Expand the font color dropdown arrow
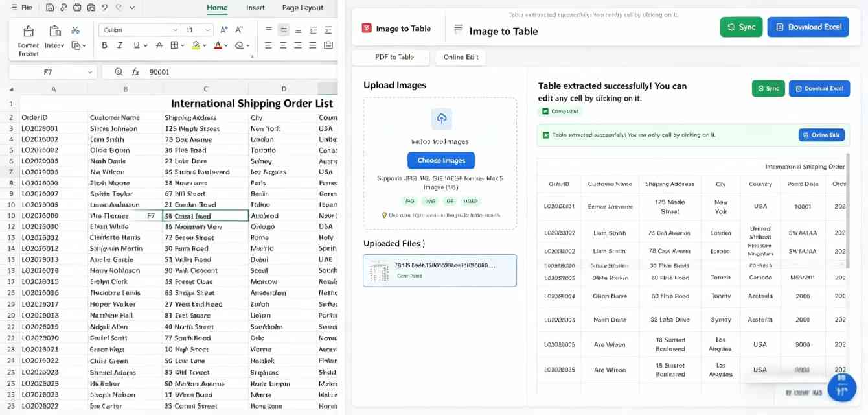This screenshot has height=415, width=868. pyautogui.click(x=226, y=45)
